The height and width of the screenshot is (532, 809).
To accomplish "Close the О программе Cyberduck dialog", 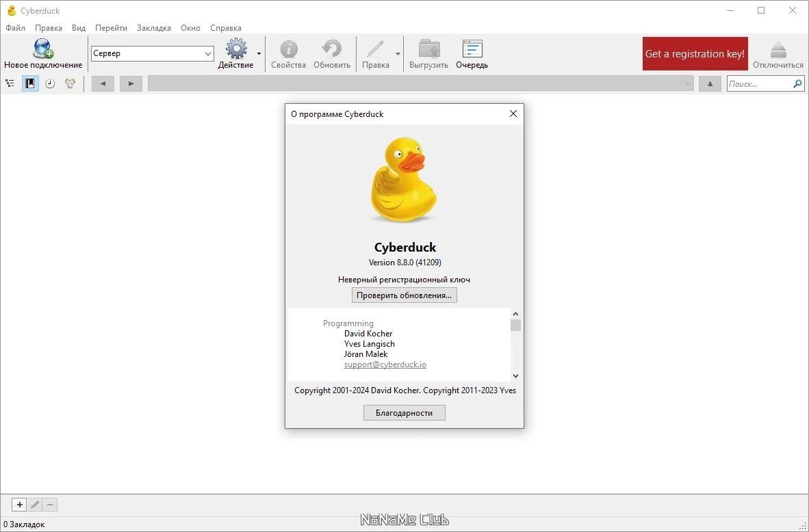I will 513,114.
